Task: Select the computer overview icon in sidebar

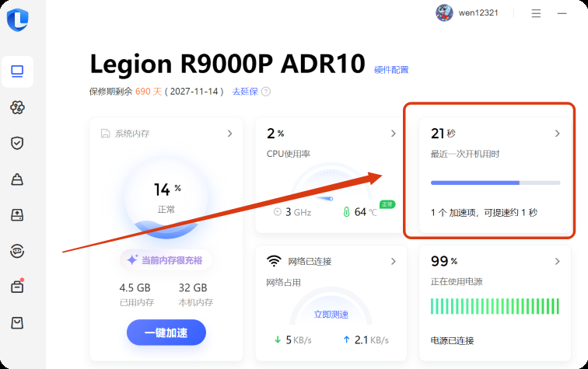Action: pos(17,71)
